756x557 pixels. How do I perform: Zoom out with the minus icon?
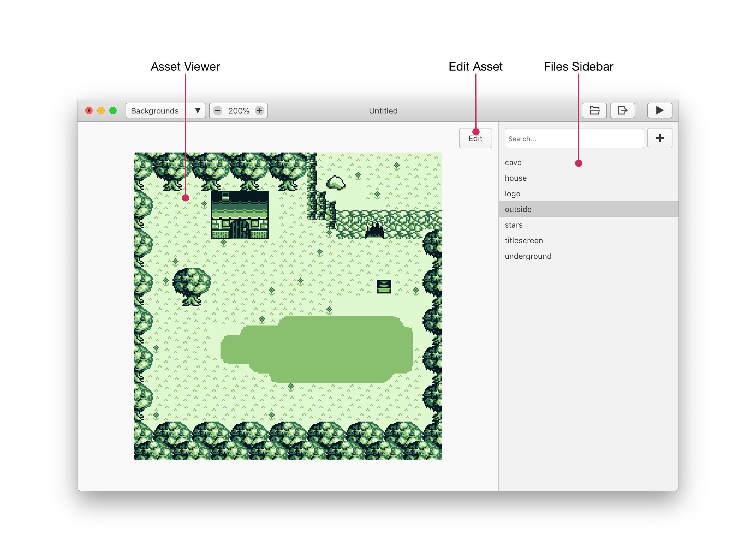tap(218, 110)
